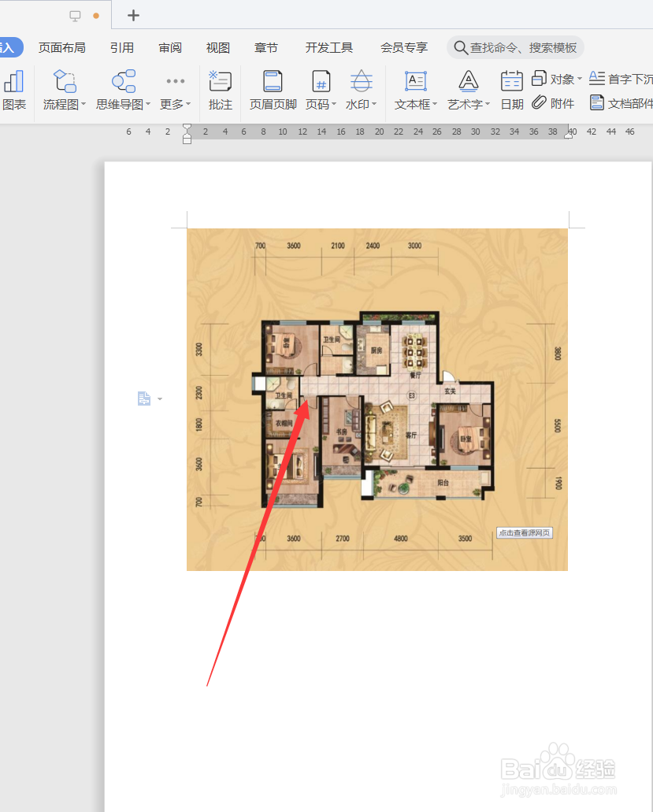The image size is (653, 812).
Task: Expand the Watermark (水印) dropdown arrow
Action: tap(374, 104)
